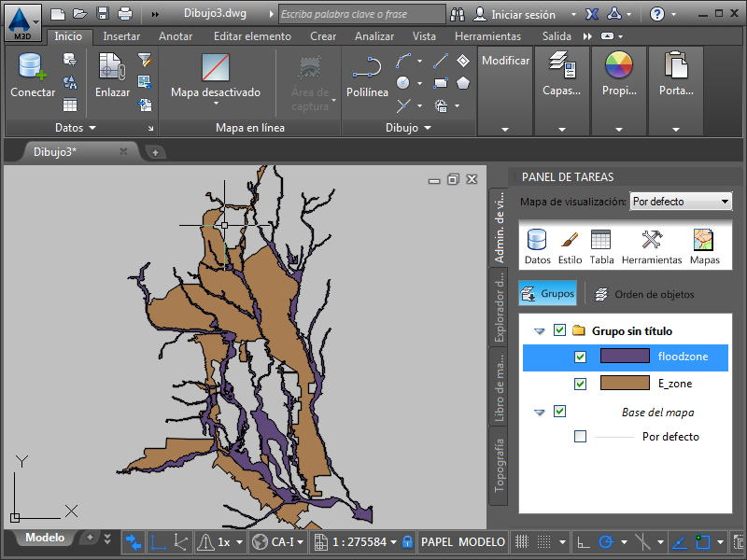Open the Tabla data table icon

coord(601,246)
